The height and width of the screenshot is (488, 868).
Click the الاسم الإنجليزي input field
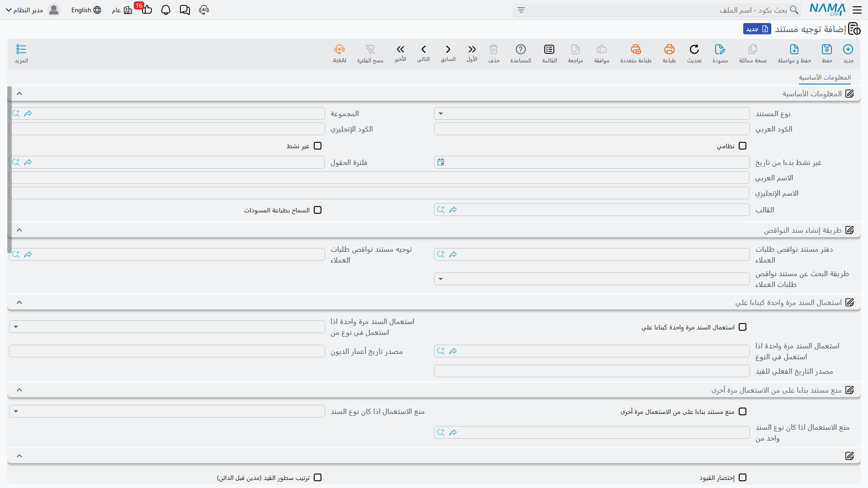click(379, 193)
